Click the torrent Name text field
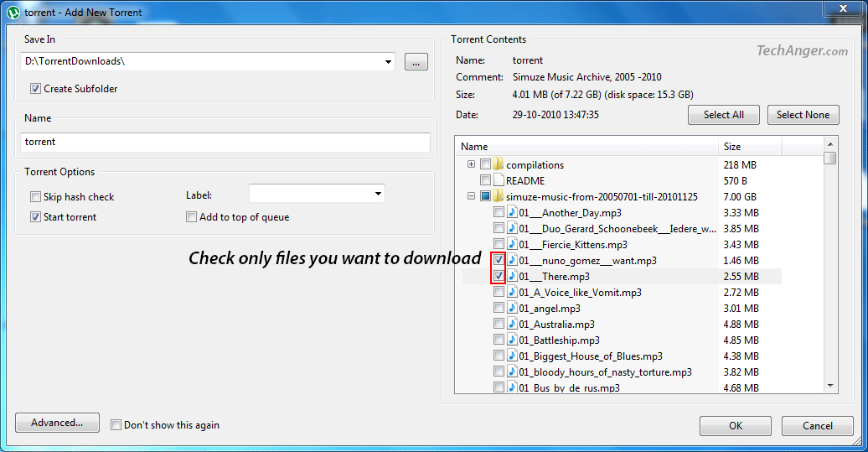Image resolution: width=868 pixels, height=452 pixels. coord(225,143)
